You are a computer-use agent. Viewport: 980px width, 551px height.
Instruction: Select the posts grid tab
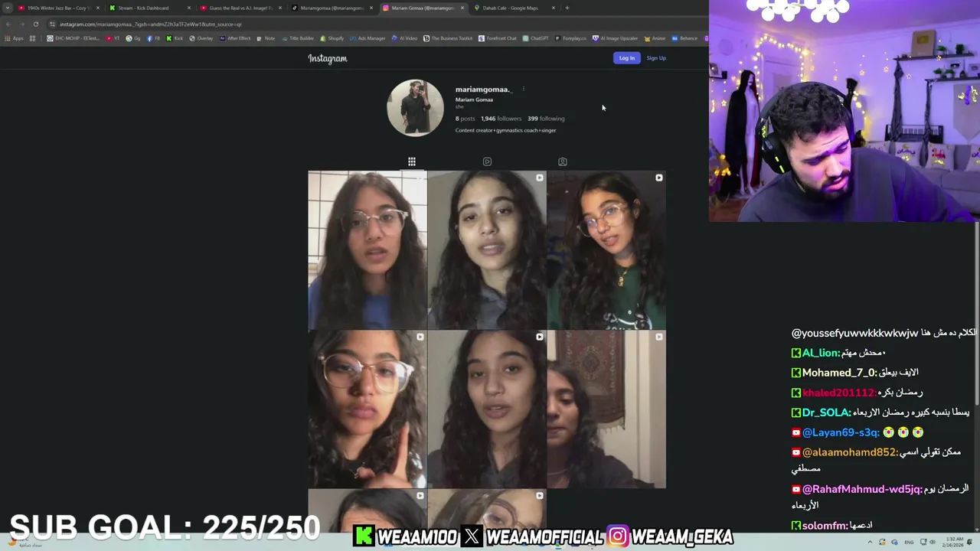412,161
